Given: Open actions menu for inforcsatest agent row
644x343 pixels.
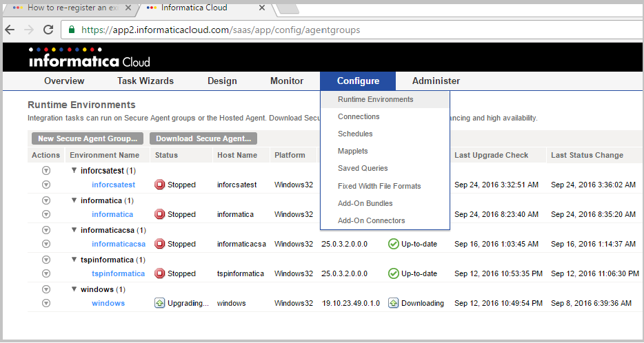Looking at the screenshot, I should (x=46, y=185).
